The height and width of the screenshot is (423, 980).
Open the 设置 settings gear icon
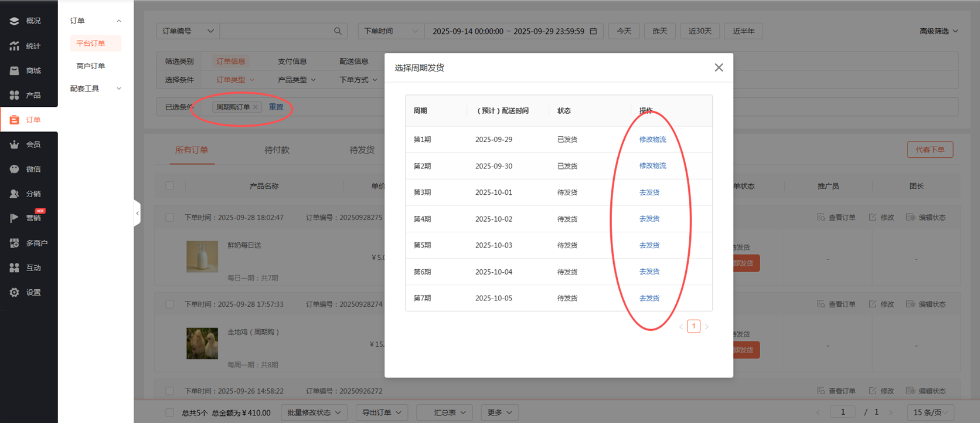15,292
